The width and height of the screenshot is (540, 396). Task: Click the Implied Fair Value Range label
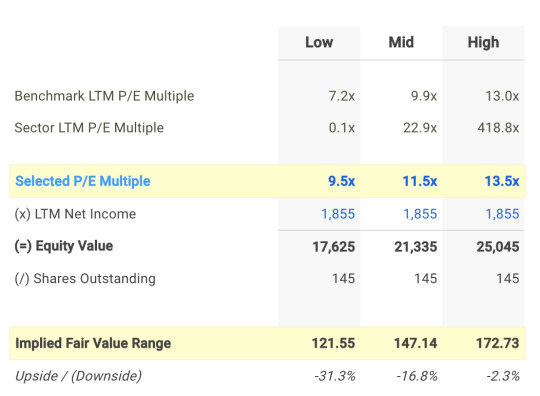tap(93, 343)
